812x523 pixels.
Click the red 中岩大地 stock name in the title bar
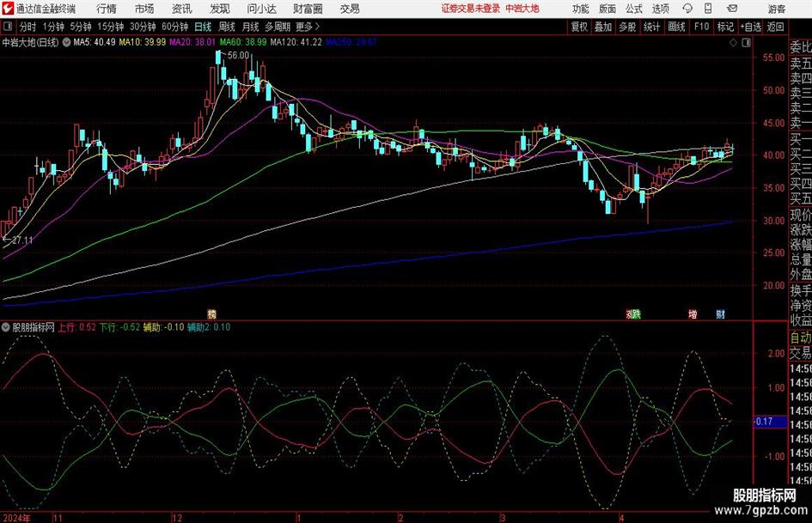pyautogui.click(x=522, y=9)
